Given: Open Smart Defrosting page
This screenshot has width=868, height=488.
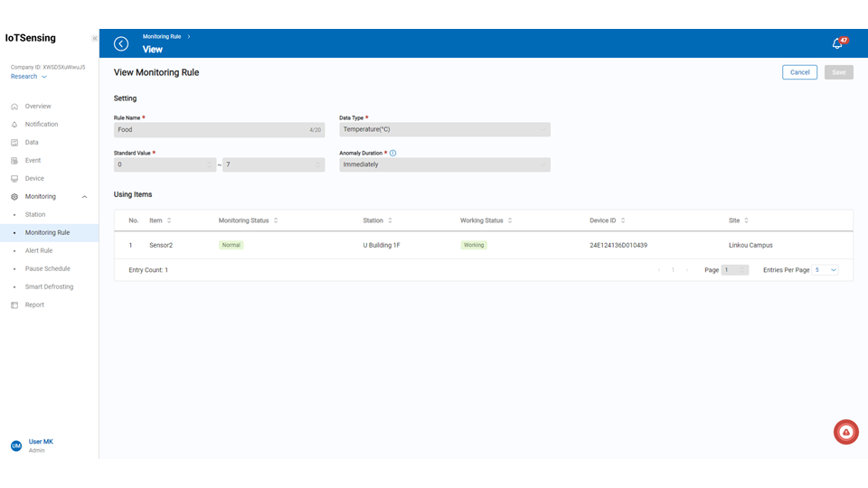Looking at the screenshot, I should [49, 286].
